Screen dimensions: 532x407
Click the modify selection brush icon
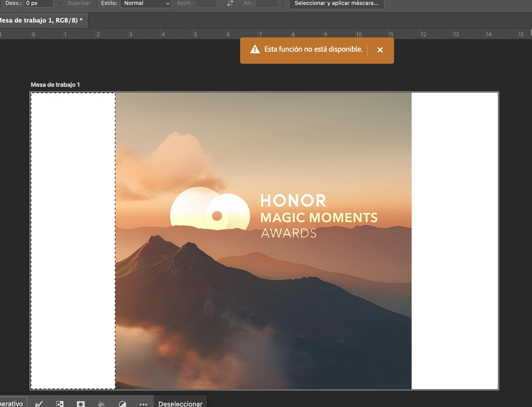coord(39,404)
